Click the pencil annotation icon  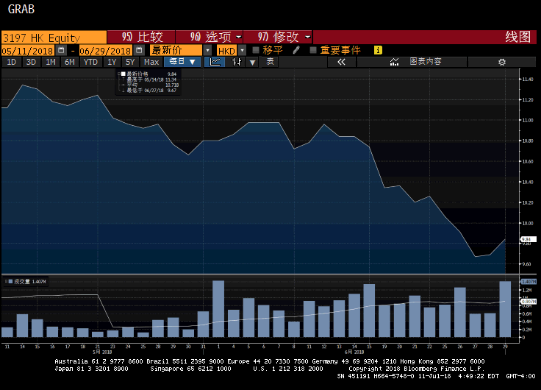pos(296,50)
